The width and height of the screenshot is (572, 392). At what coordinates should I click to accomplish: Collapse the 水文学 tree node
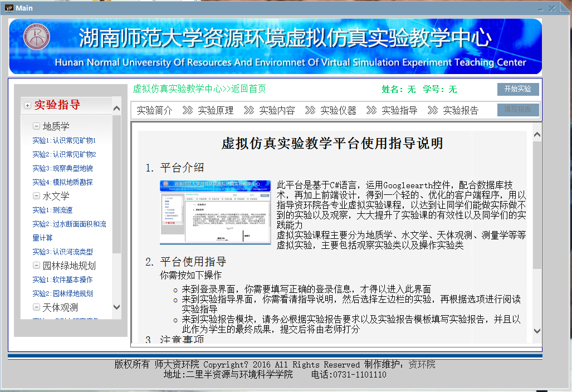(x=36, y=196)
